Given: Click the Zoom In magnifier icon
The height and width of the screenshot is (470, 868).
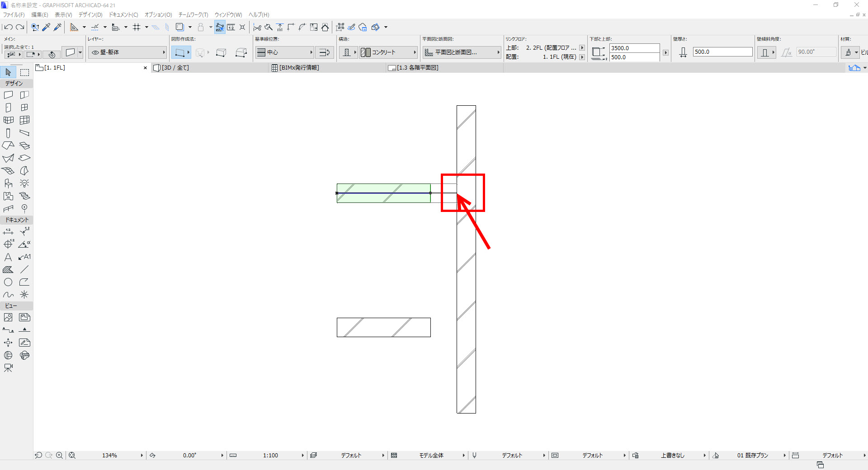Looking at the screenshot, I should coord(59,456).
